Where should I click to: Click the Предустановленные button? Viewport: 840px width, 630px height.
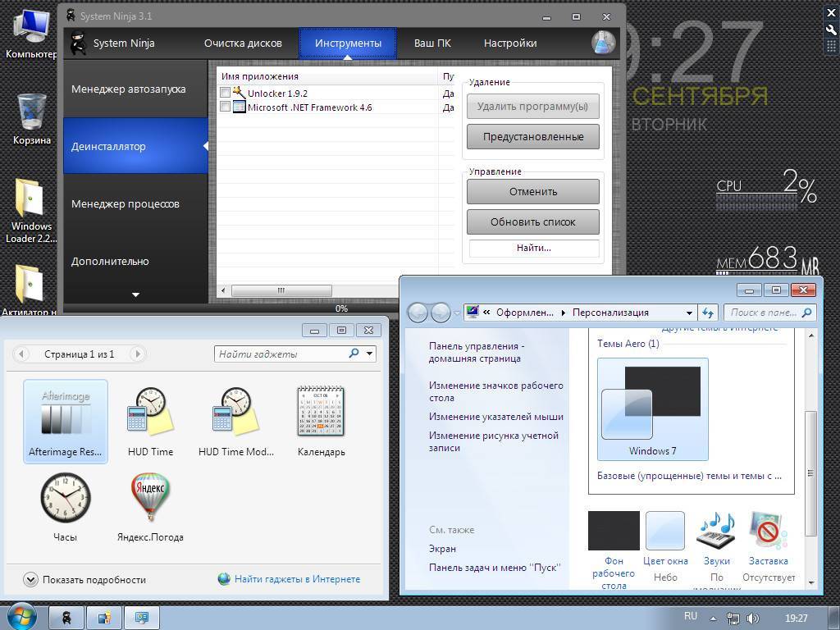coord(533,137)
